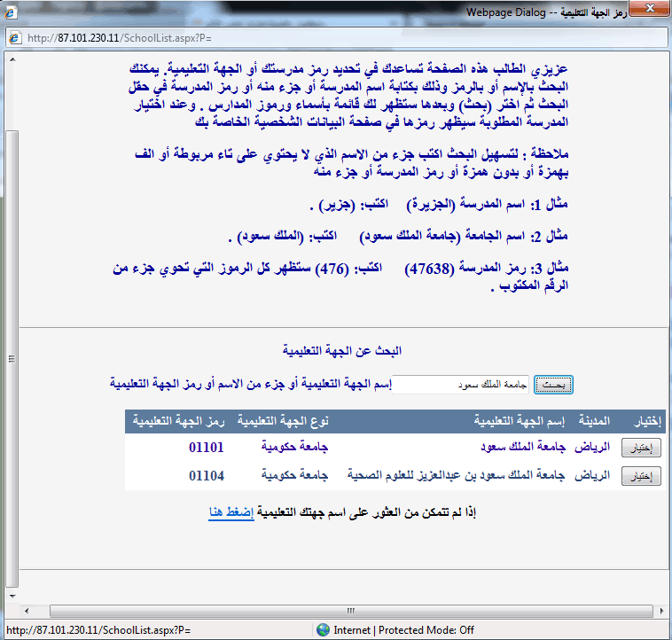Click the المدينة column header
Image resolution: width=672 pixels, height=640 pixels.
(x=594, y=421)
